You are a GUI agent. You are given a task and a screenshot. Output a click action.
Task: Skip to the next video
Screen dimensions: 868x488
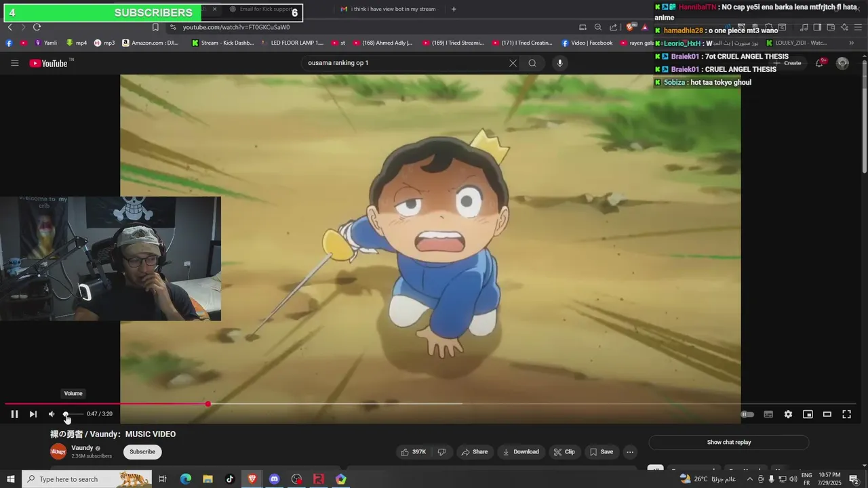33,414
